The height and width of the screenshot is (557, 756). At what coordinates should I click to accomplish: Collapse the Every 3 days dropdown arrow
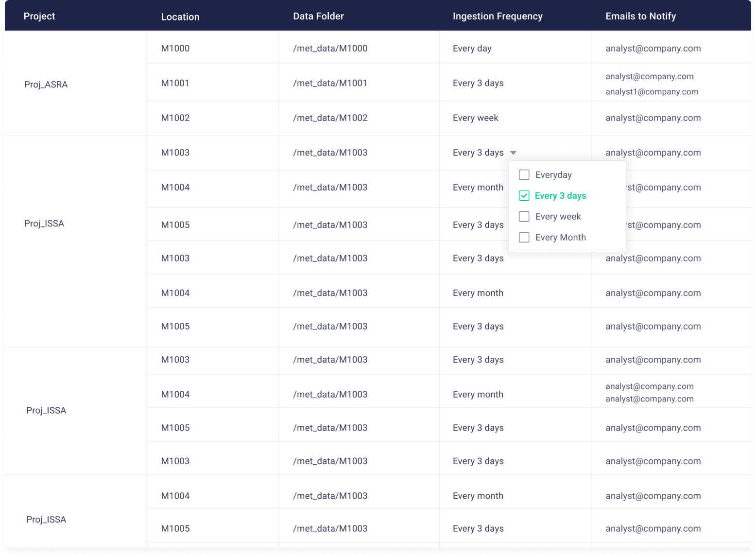513,153
